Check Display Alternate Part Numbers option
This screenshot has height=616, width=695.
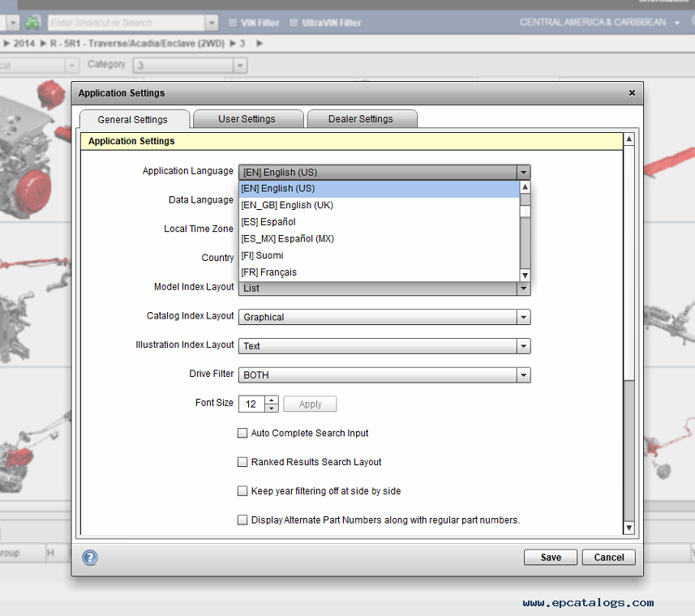click(x=242, y=520)
